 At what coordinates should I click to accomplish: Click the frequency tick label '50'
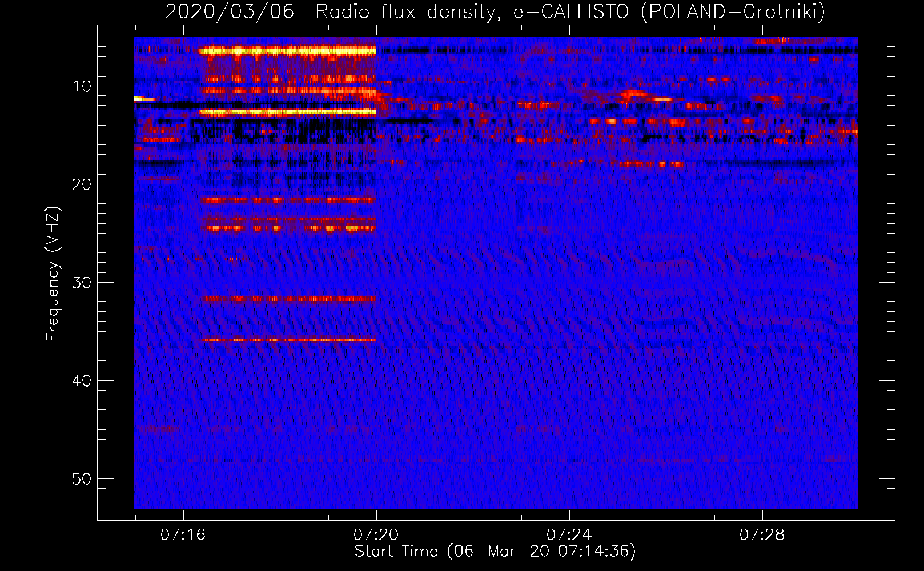(82, 479)
